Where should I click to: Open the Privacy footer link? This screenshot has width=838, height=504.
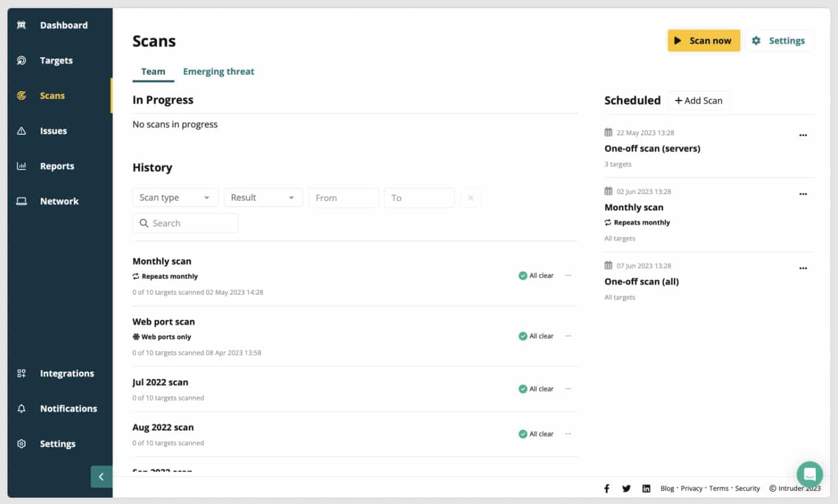692,488
